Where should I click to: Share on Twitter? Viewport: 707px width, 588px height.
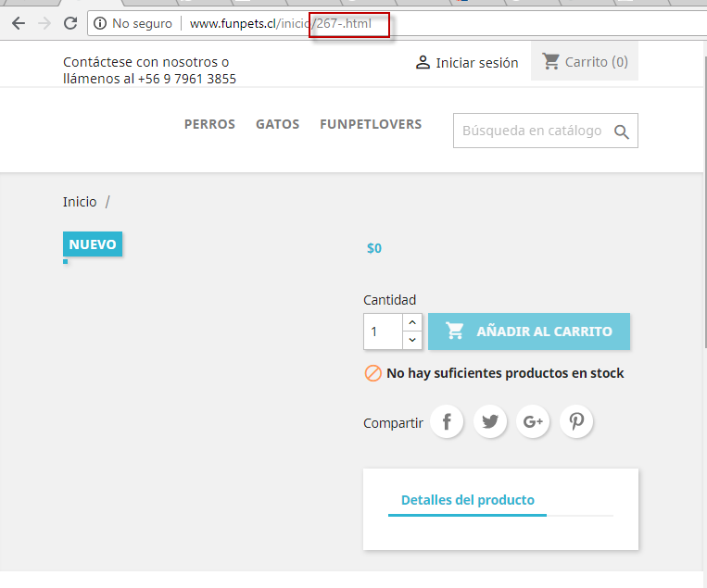[x=490, y=421]
